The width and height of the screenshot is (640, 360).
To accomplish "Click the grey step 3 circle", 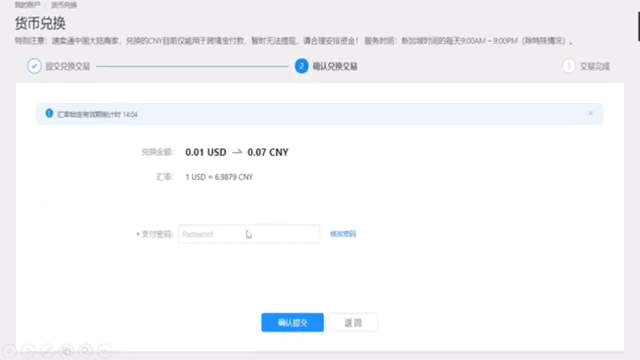I will pyautogui.click(x=569, y=66).
